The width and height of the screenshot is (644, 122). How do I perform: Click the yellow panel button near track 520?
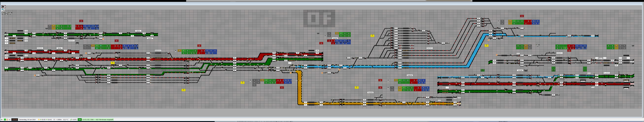[373, 36]
